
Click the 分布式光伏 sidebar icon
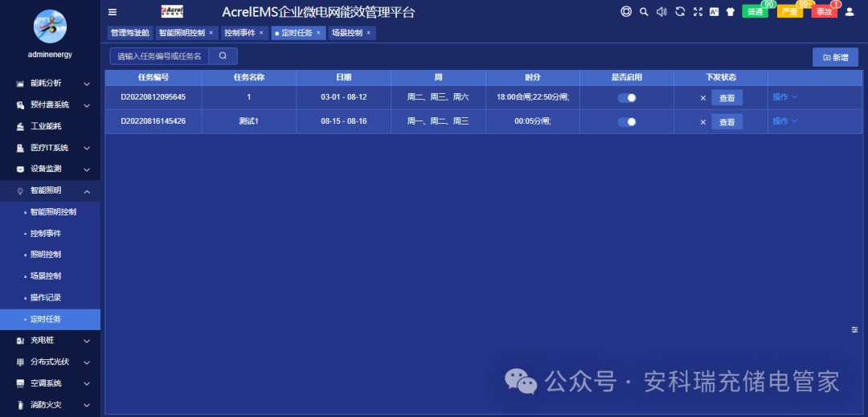(x=20, y=362)
